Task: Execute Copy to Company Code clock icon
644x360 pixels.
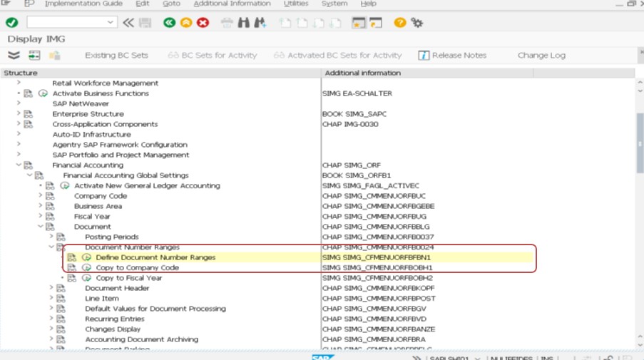Action: pos(86,267)
